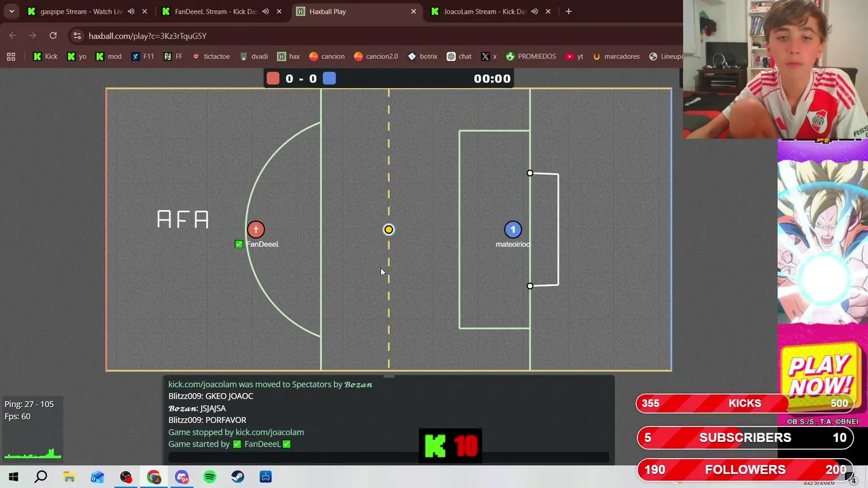Click the Ping 27 - 105 readout
This screenshot has height=488, width=868.
click(x=29, y=404)
